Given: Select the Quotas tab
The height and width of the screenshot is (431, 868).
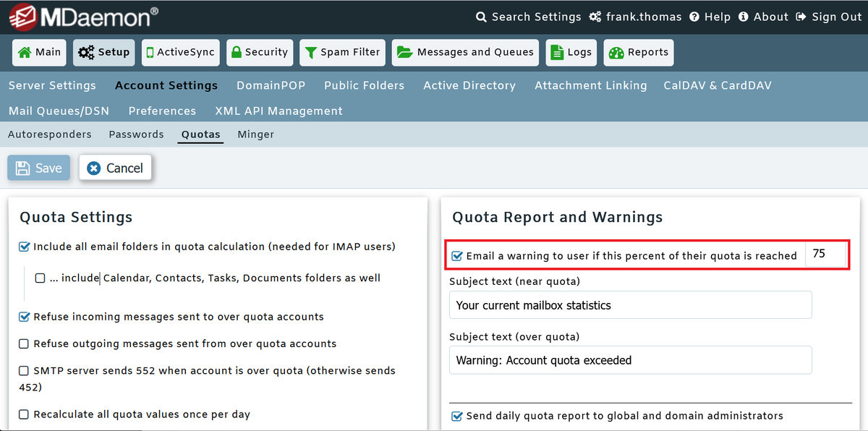Looking at the screenshot, I should point(201,135).
